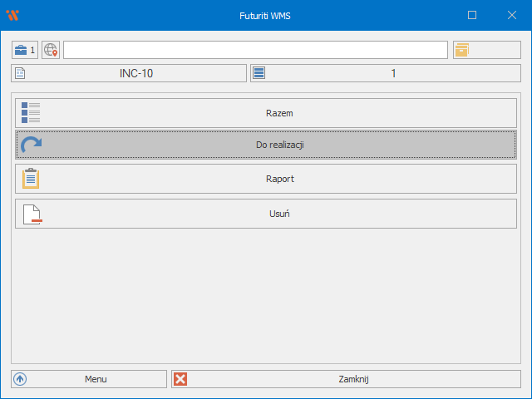
Task: Choose the Do realizacji option
Action: tap(278, 145)
